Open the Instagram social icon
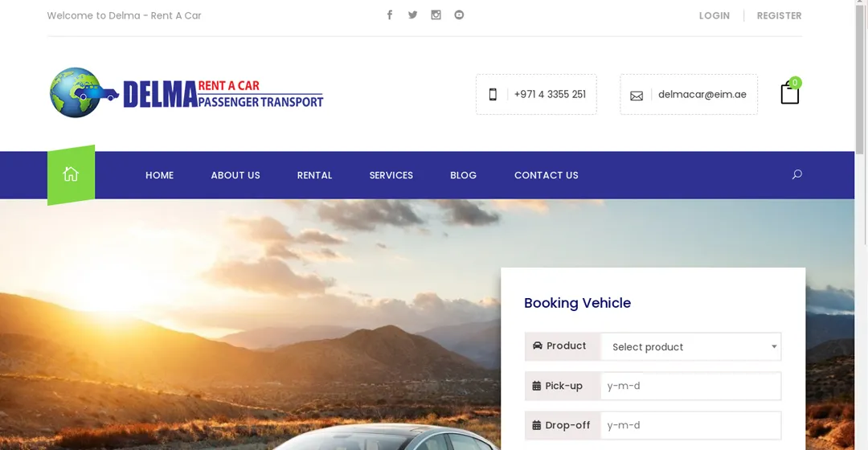Image resolution: width=868 pixels, height=450 pixels. pyautogui.click(x=436, y=15)
